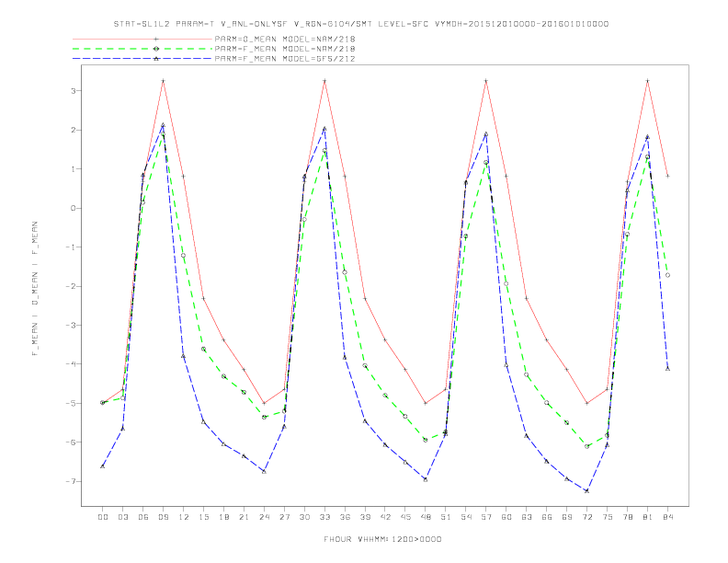Click the blue dashed line sample in legend

click(x=142, y=59)
